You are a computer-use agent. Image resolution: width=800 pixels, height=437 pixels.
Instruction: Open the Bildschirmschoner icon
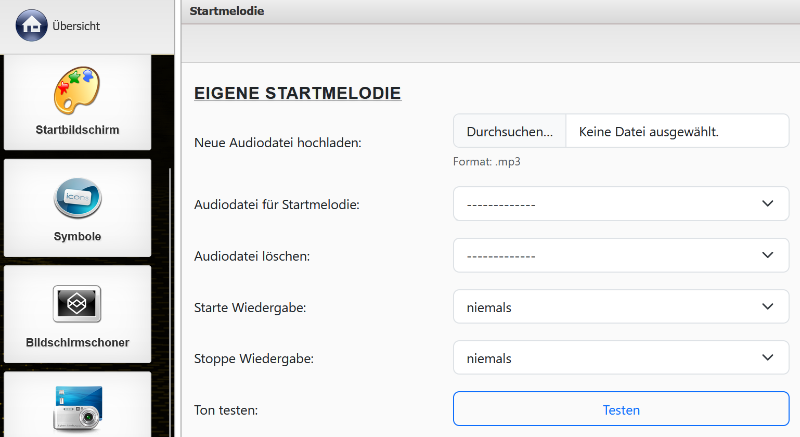coord(77,304)
